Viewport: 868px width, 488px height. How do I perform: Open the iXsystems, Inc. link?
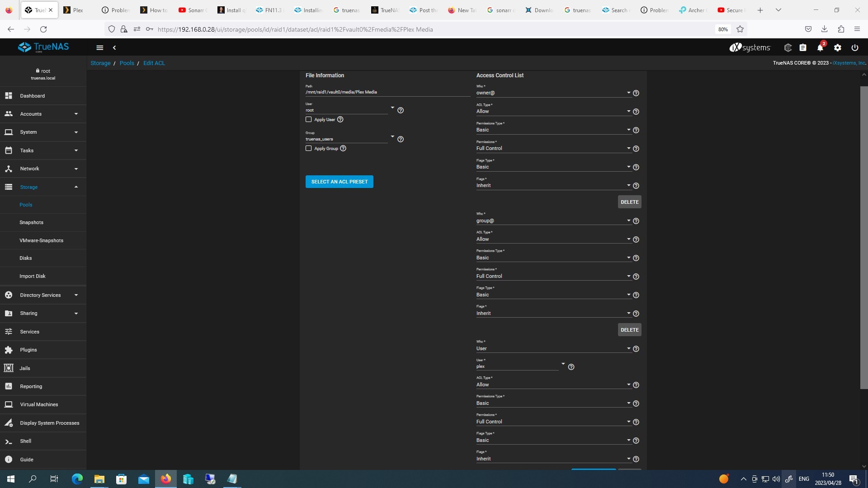pyautogui.click(x=849, y=63)
